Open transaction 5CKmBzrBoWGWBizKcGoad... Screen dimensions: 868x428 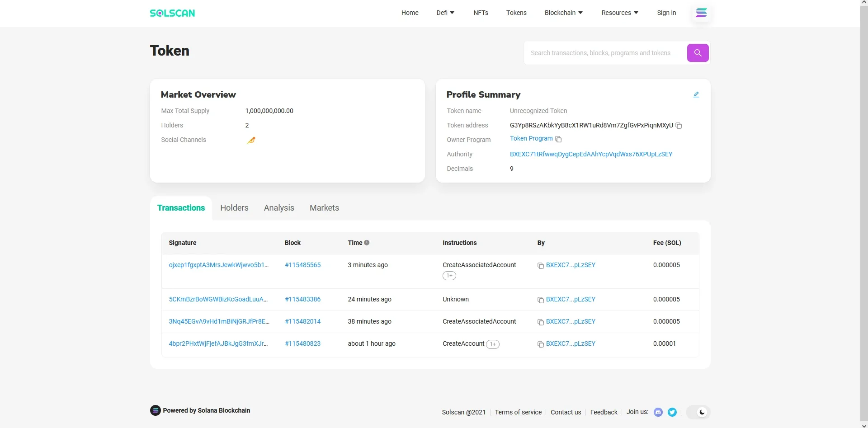click(218, 299)
